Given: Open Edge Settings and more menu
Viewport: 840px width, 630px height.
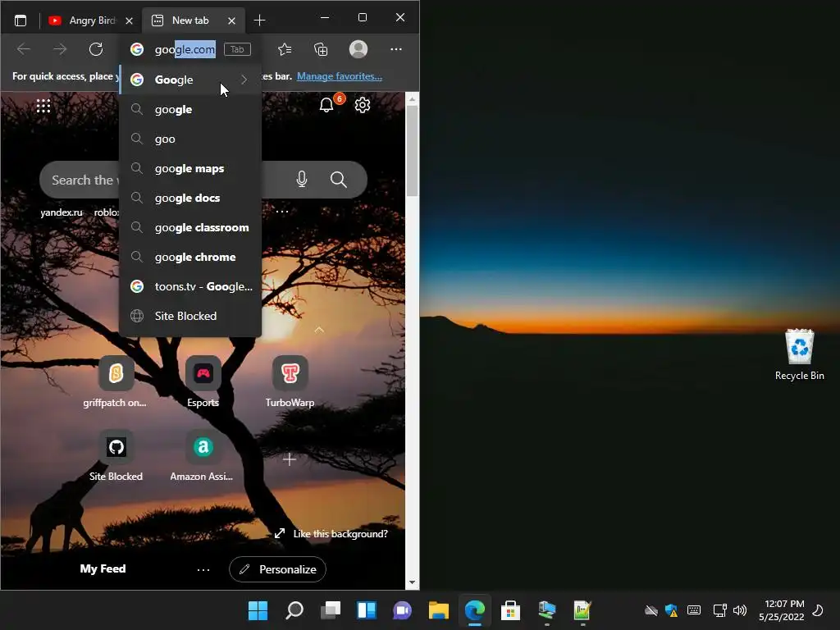Looking at the screenshot, I should [x=396, y=49].
